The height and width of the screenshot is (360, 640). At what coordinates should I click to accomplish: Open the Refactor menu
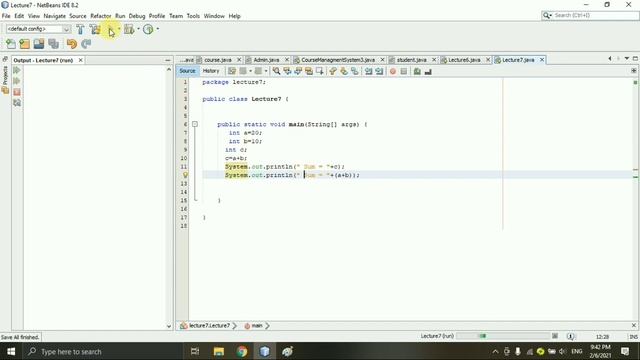[x=101, y=16]
